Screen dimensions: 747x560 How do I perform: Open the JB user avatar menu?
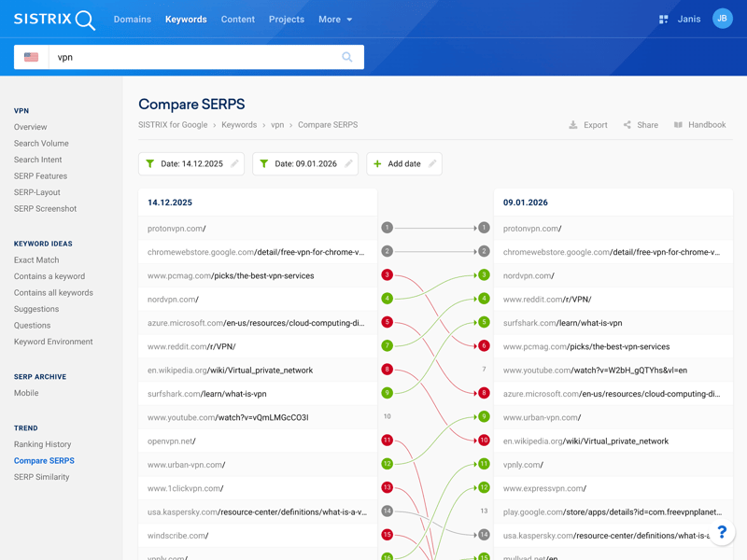[x=722, y=19]
